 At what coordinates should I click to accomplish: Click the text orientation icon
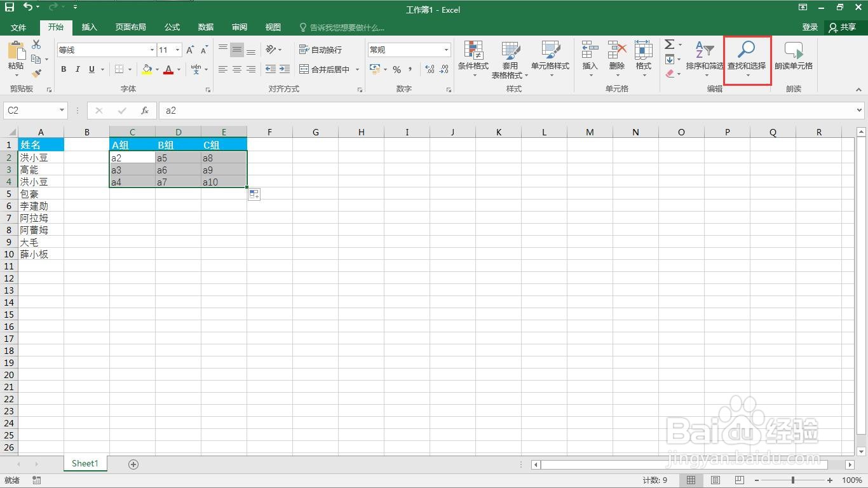click(x=271, y=50)
